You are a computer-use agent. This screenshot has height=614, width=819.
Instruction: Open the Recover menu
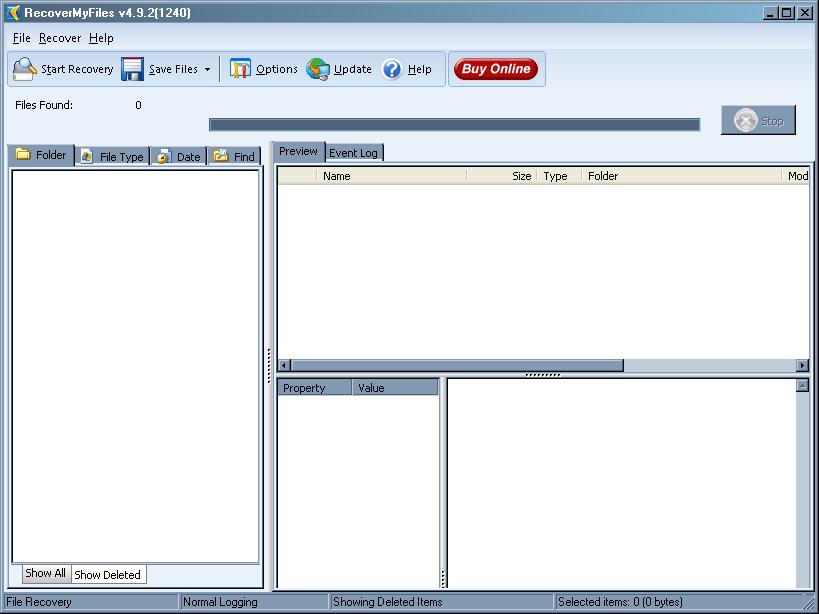click(x=60, y=38)
